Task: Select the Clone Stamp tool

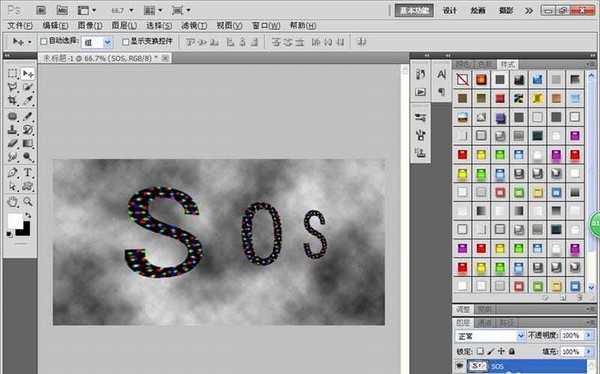Action: click(x=13, y=130)
